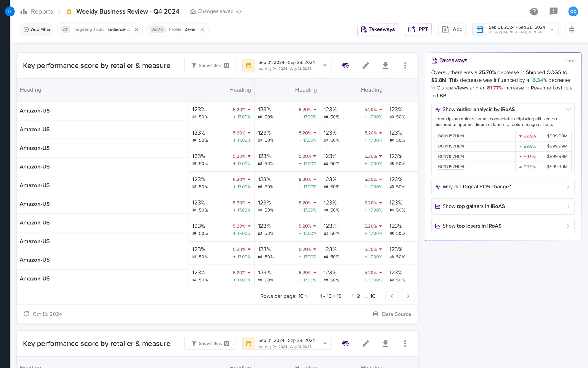Viewport: 588px width, 368px height.
Task: Click the Weekly Business Review - Q4 2024 title
Action: (x=128, y=11)
